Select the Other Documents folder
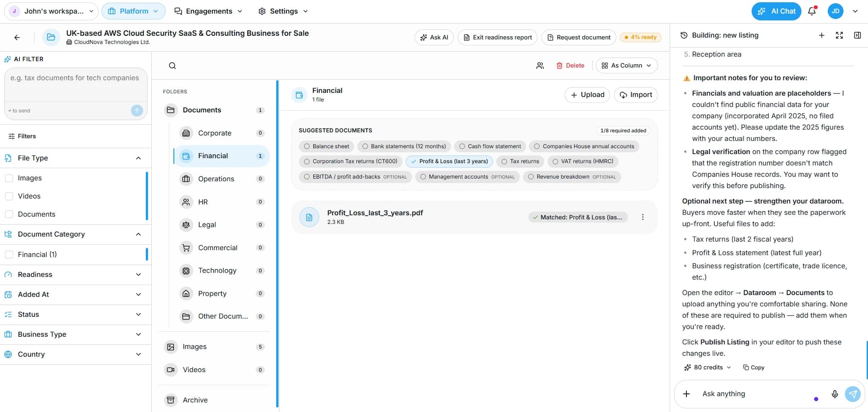The width and height of the screenshot is (868, 412). coord(222,316)
